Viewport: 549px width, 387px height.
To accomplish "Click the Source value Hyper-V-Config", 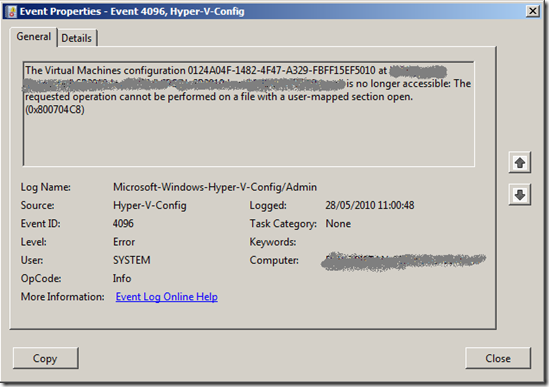I will tap(150, 206).
